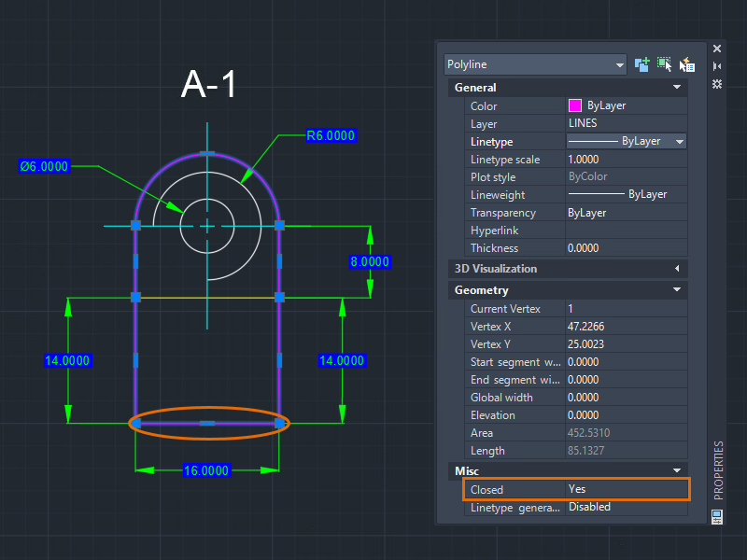Collapse the Geometry section

(x=676, y=290)
